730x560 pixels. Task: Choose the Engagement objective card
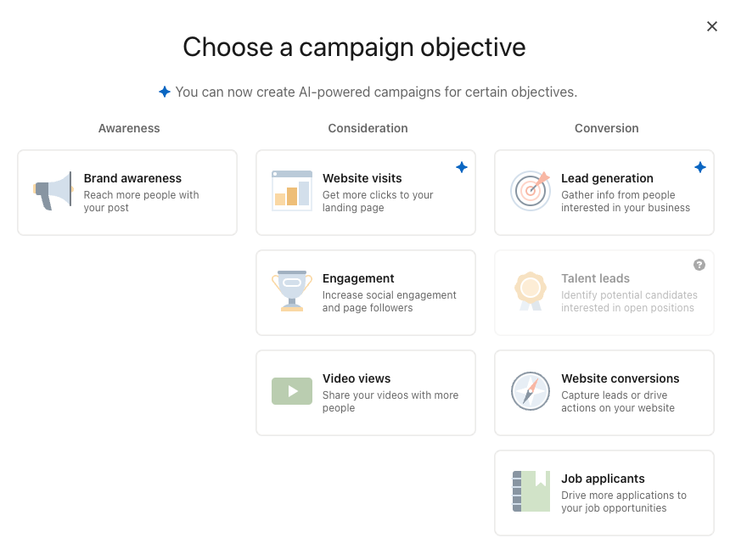[366, 293]
